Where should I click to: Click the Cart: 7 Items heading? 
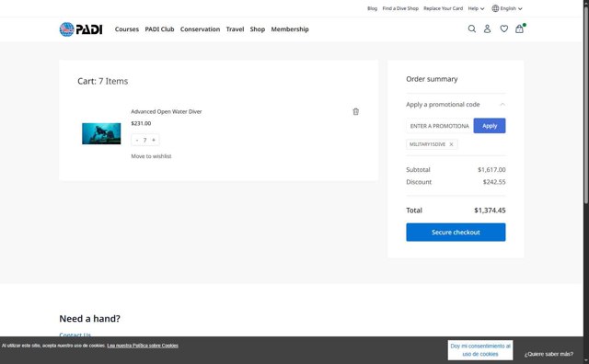pos(102,81)
